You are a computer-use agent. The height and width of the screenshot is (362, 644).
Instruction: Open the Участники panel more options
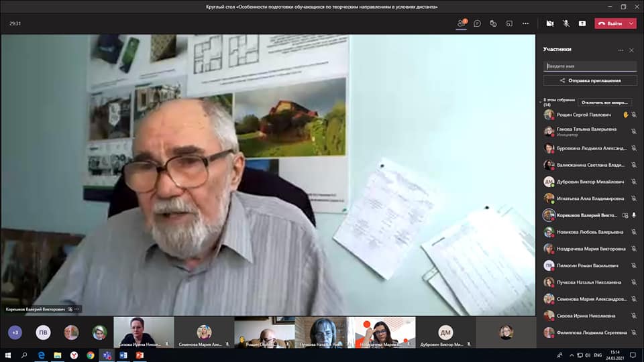(621, 50)
